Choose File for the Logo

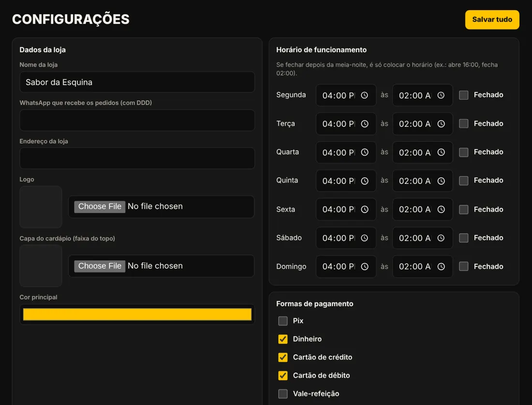(100, 207)
